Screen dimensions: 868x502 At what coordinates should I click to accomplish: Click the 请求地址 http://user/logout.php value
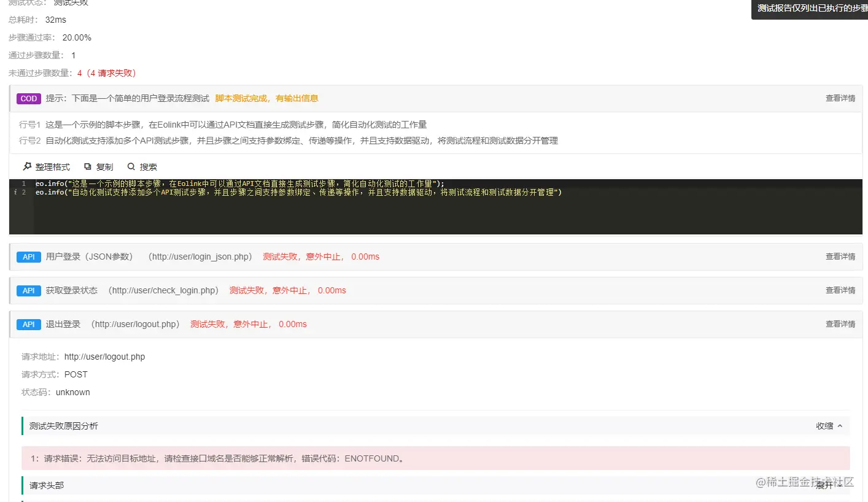pos(104,357)
